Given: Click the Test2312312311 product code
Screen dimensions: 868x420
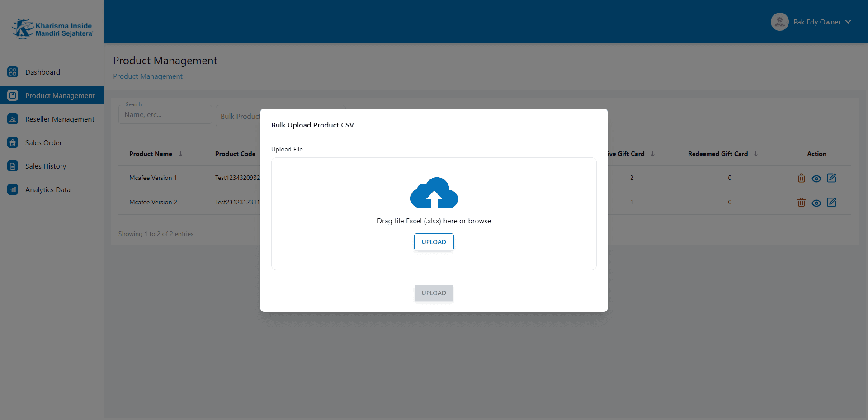Looking at the screenshot, I should click(x=237, y=202).
